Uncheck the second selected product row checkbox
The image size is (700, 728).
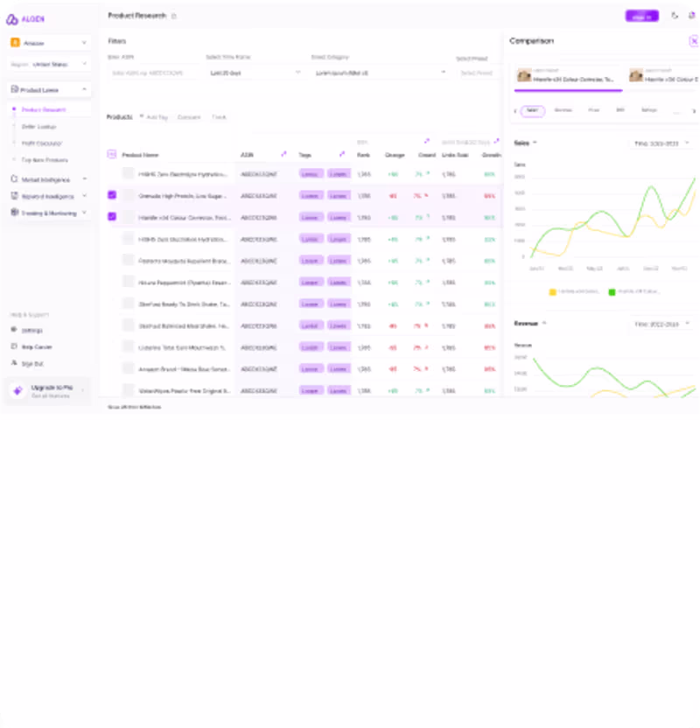tap(112, 216)
